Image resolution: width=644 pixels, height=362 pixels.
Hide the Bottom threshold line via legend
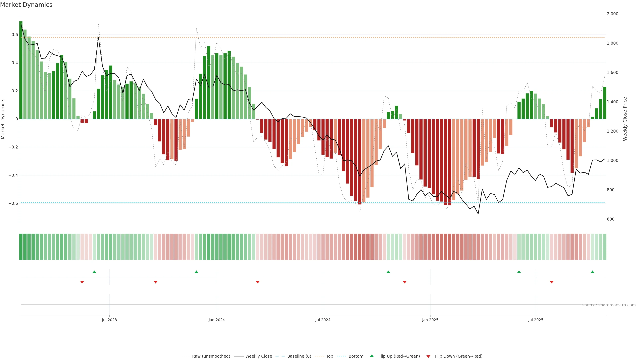tap(356, 356)
